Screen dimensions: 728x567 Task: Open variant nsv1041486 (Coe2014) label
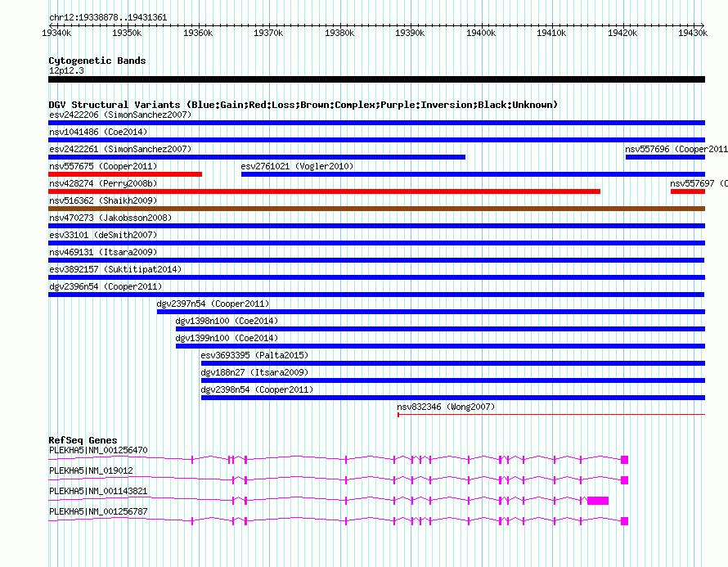[98, 132]
